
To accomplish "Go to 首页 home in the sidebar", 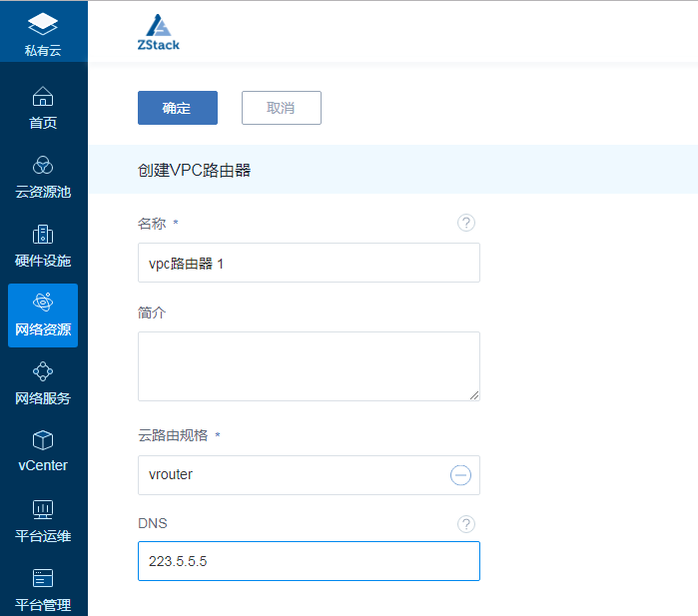I will coord(43,108).
